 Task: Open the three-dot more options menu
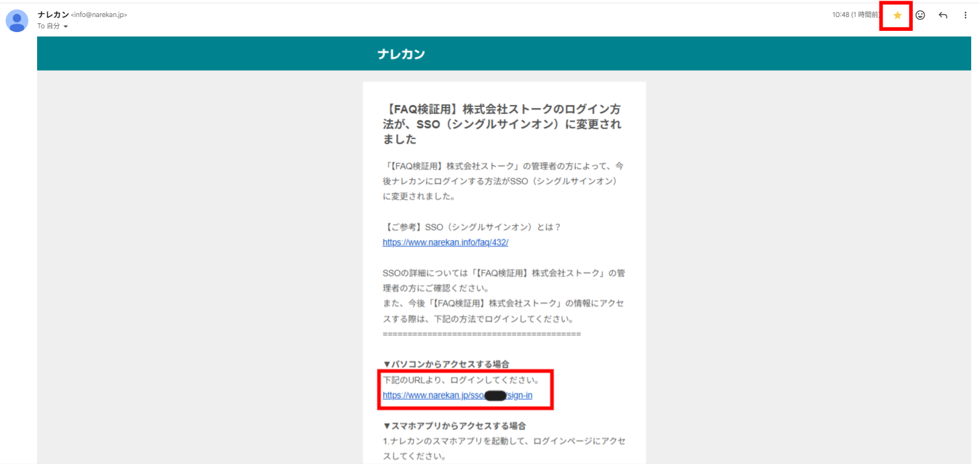point(966,15)
